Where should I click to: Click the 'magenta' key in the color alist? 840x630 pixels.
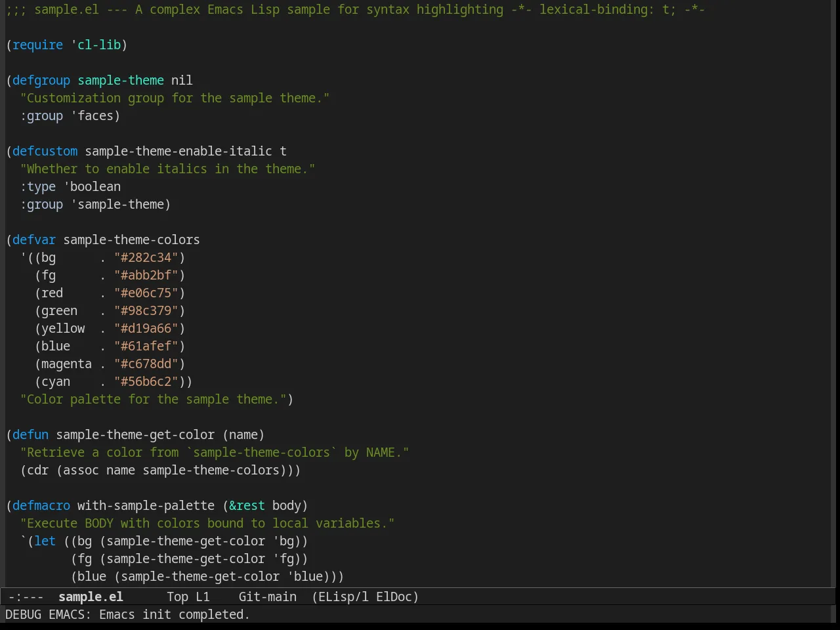(66, 364)
